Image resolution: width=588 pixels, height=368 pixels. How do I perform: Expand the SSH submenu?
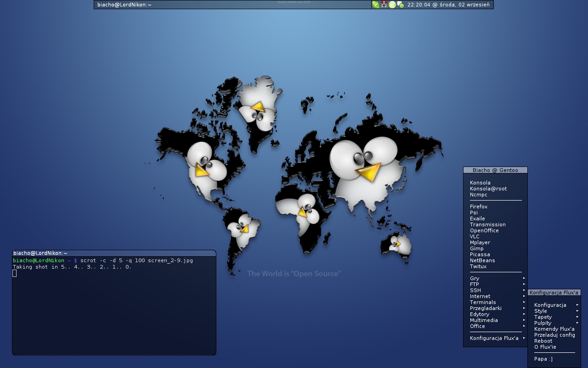pyautogui.click(x=495, y=290)
